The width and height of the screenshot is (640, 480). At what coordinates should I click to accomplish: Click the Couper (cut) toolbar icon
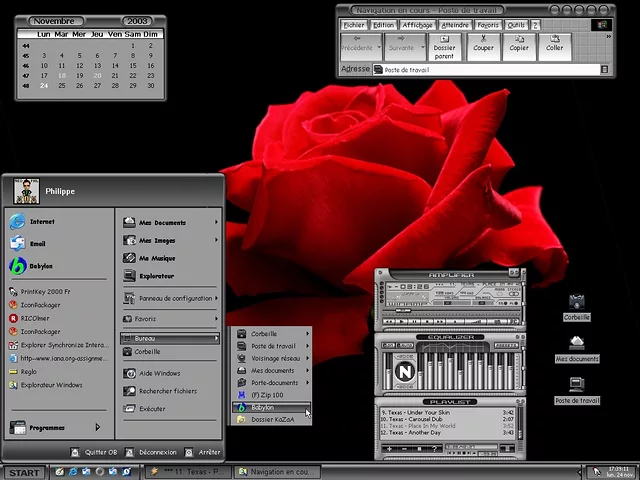483,43
